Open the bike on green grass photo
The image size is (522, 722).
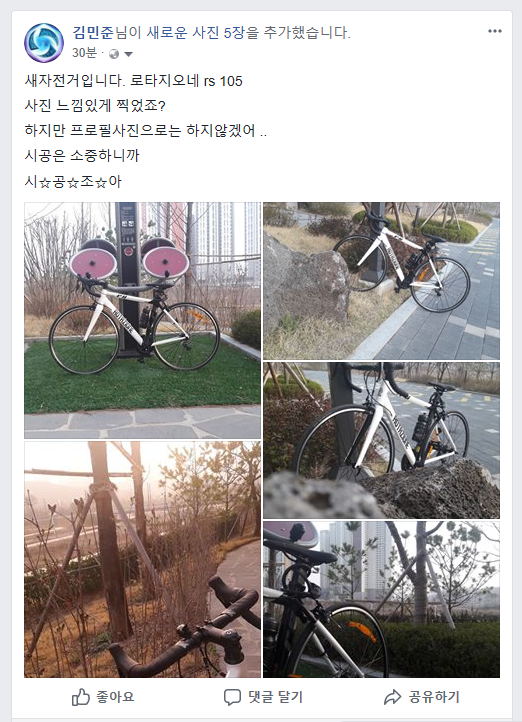[142, 320]
